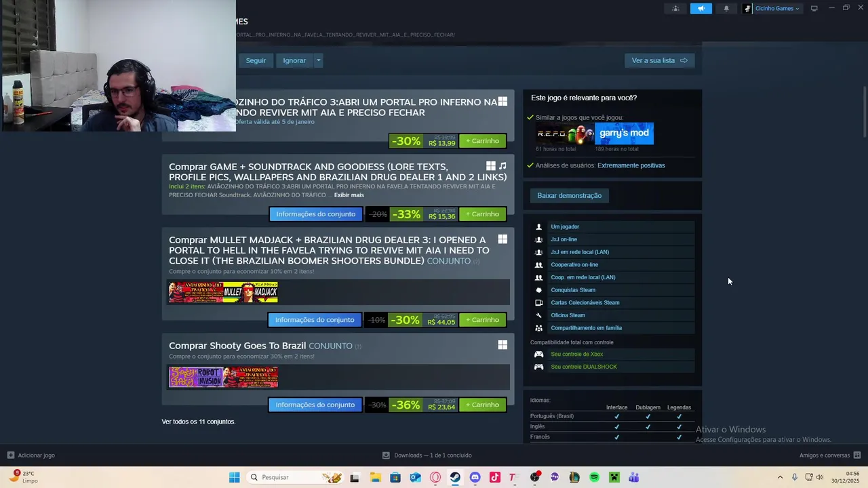Open Discord from the taskbar
This screenshot has height=488, width=868.
tap(475, 477)
